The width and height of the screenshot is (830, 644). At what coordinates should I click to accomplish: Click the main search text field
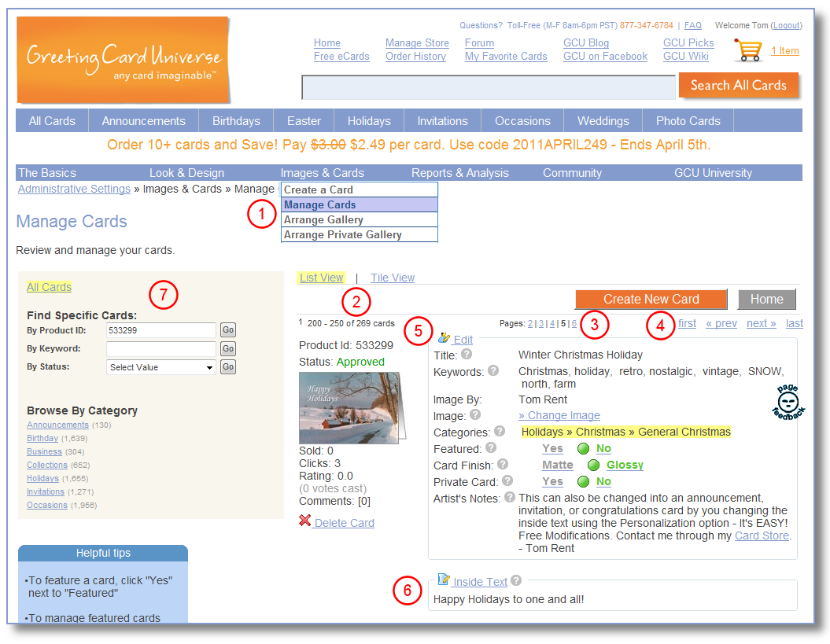point(489,87)
